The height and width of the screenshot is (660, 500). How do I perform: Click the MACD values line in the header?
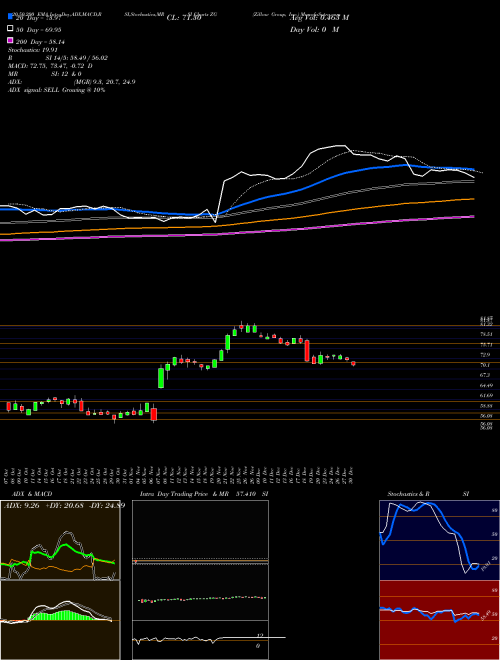coord(51,66)
